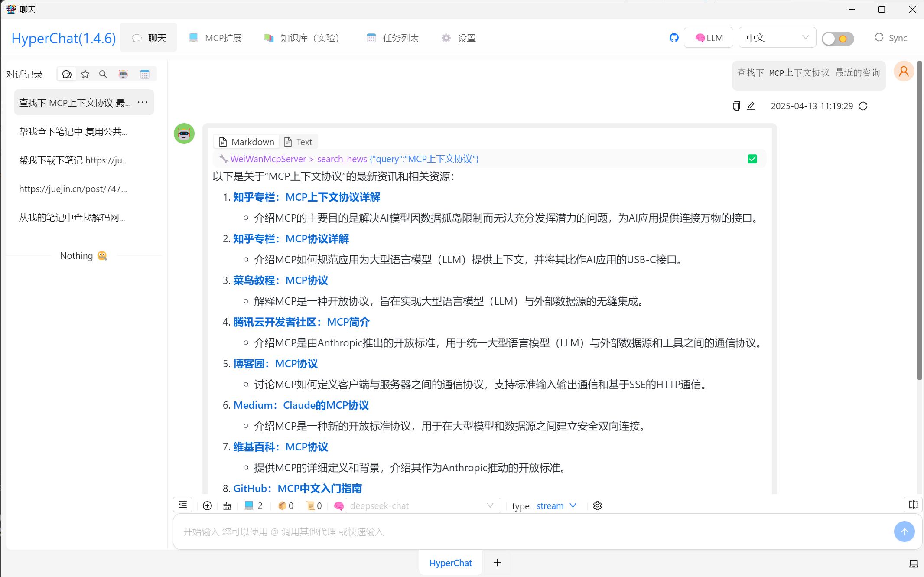This screenshot has width=924, height=577.
Task: Open the prompts scroll counter icon
Action: coord(314,506)
